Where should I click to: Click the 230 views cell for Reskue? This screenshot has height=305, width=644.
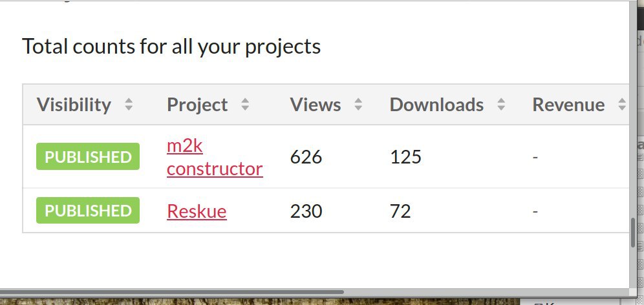(306, 211)
